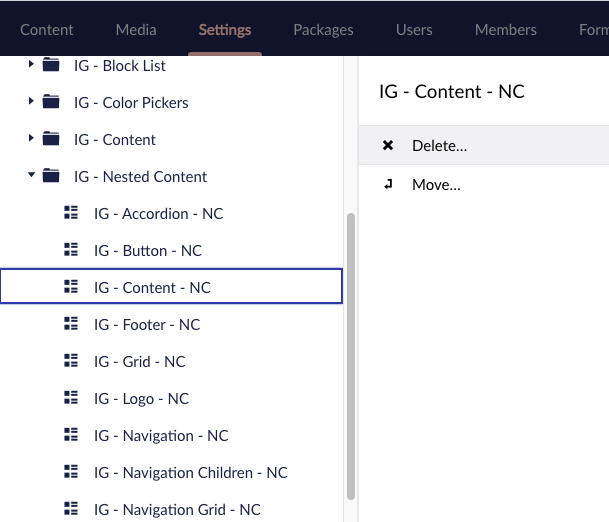The image size is (609, 522).
Task: Open the Content section tab
Action: (47, 30)
